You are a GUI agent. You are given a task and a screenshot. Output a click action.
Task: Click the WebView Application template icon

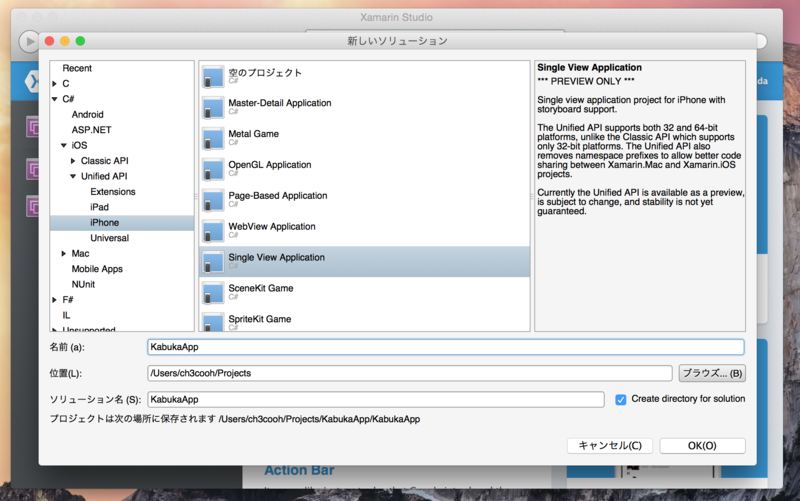click(x=213, y=231)
